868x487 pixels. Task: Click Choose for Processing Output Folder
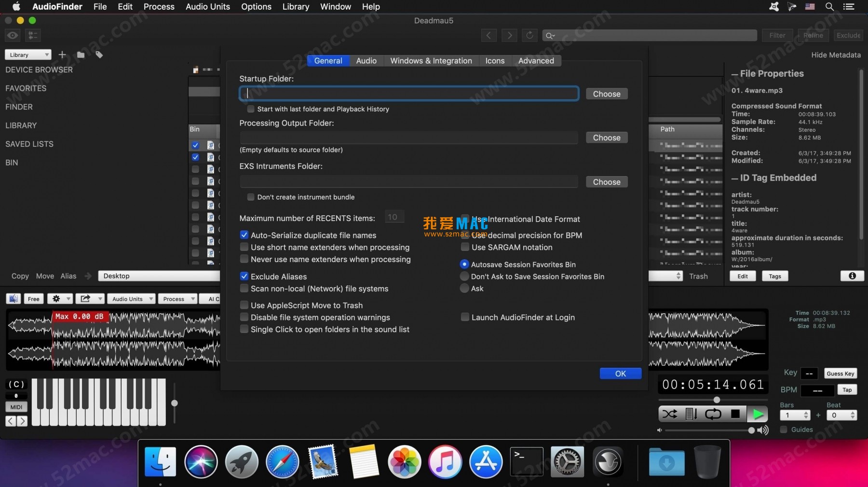[607, 138]
